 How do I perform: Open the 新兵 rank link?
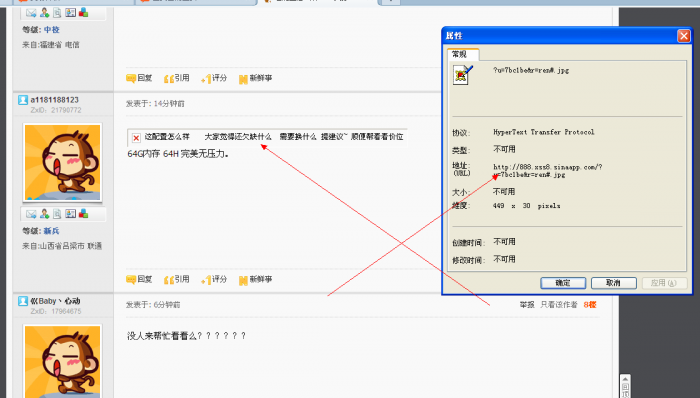pos(52,231)
